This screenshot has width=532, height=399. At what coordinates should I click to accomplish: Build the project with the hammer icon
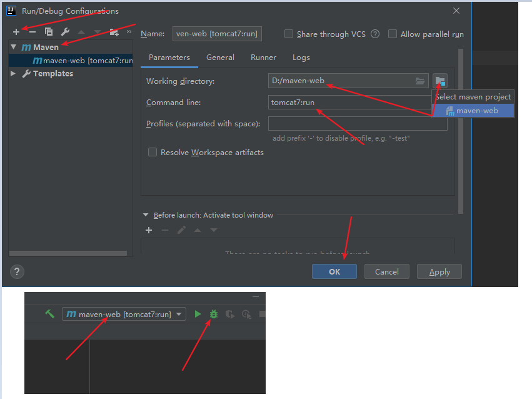coord(49,314)
